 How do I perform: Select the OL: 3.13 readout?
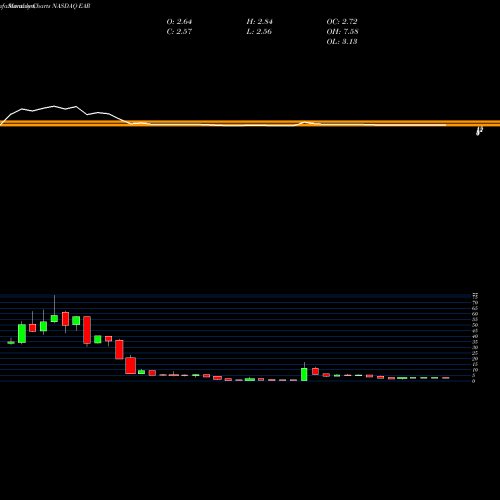[x=342, y=42]
